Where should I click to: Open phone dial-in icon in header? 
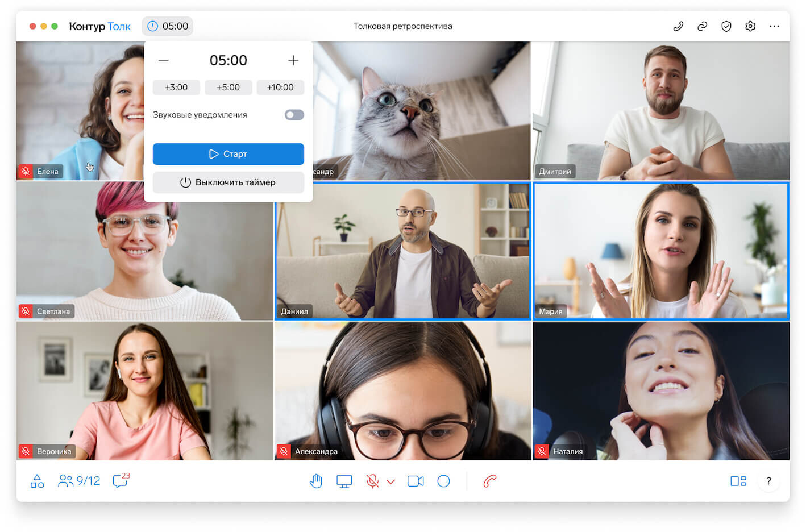tap(678, 26)
